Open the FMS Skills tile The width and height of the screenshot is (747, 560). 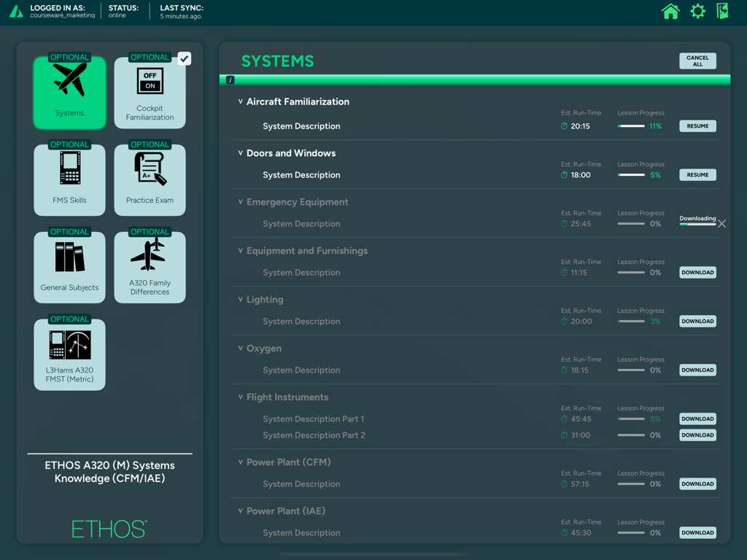[69, 179]
